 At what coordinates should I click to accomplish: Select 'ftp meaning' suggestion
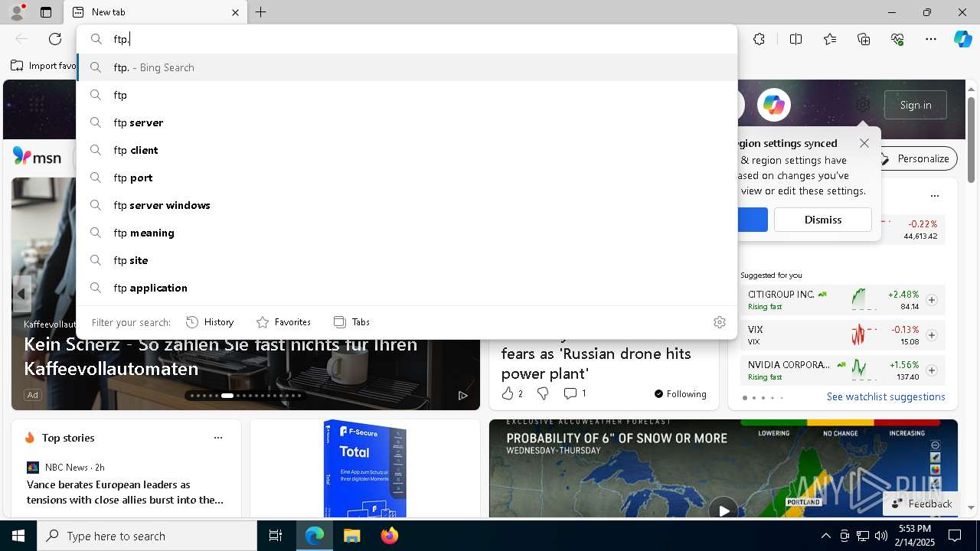[x=407, y=233]
